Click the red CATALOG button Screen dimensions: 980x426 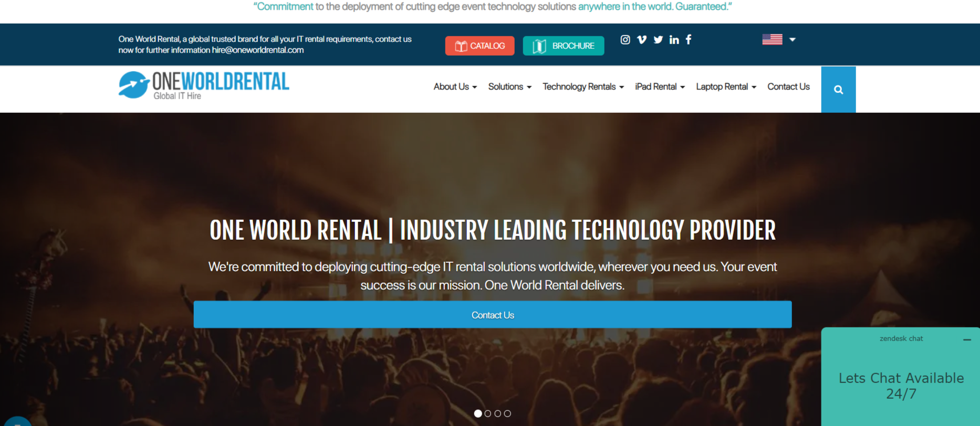(480, 46)
